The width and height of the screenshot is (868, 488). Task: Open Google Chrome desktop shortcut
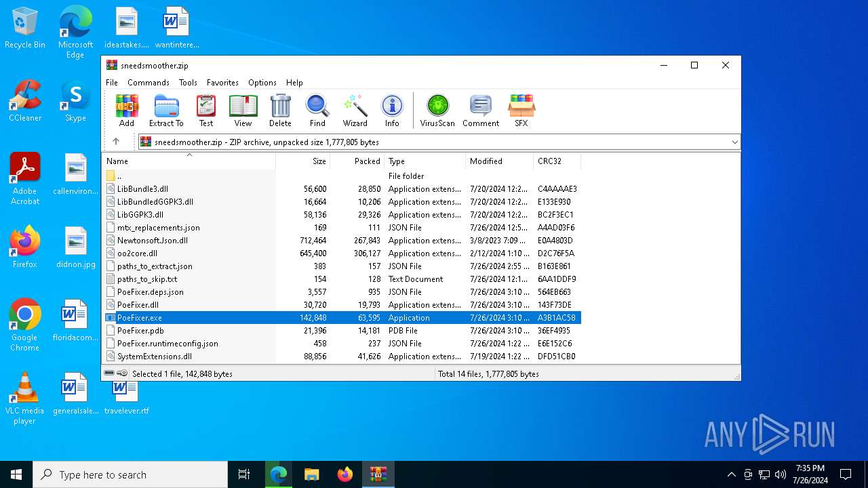tap(25, 325)
